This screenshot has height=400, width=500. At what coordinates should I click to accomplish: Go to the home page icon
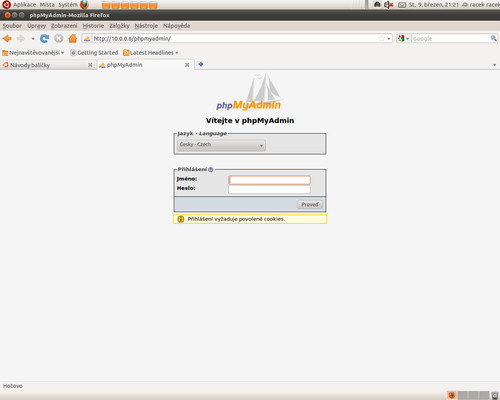(73, 39)
